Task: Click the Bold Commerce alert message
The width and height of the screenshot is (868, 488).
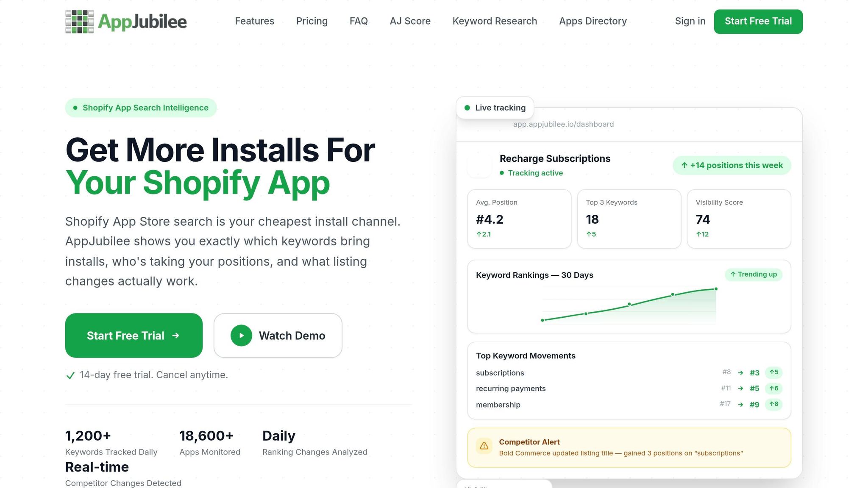Action: [621, 453]
